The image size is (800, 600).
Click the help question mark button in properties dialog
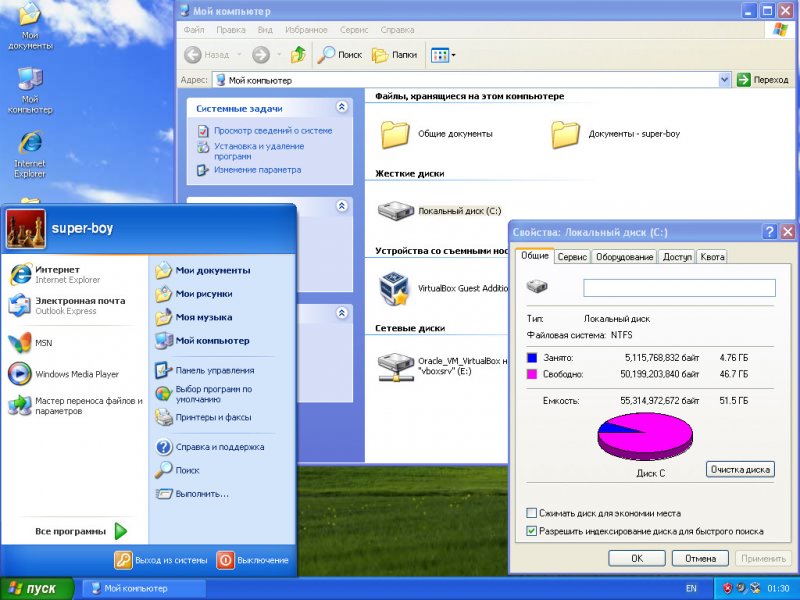click(769, 232)
